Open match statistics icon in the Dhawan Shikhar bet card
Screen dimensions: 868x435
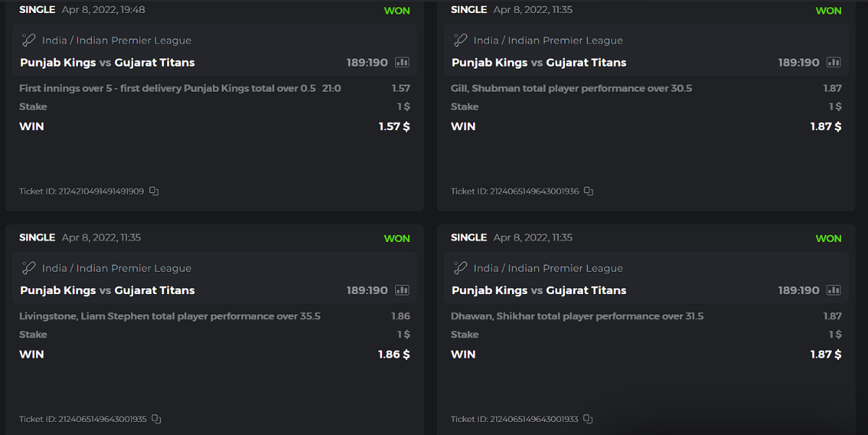834,290
